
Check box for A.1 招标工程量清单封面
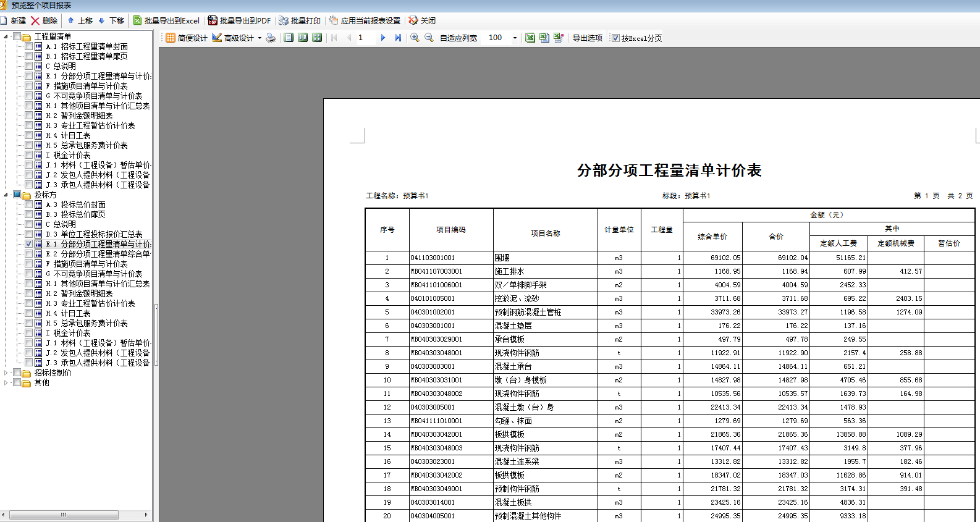pos(28,46)
